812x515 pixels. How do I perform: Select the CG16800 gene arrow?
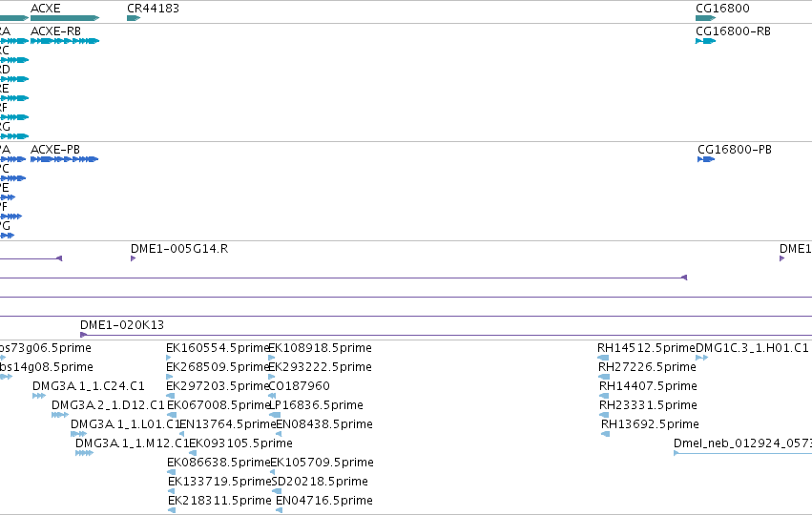705,18
